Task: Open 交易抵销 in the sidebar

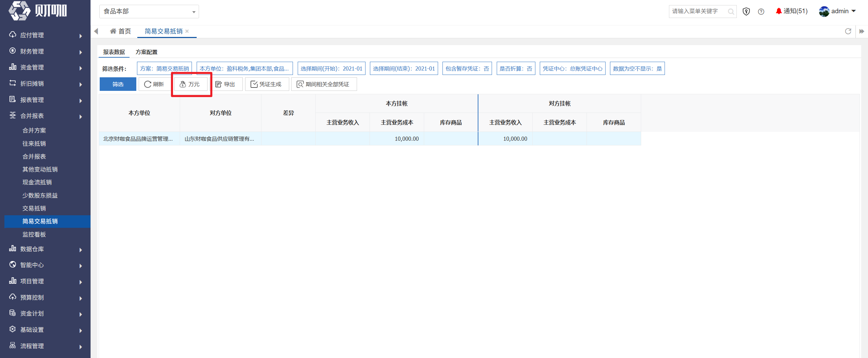Action: tap(34, 208)
